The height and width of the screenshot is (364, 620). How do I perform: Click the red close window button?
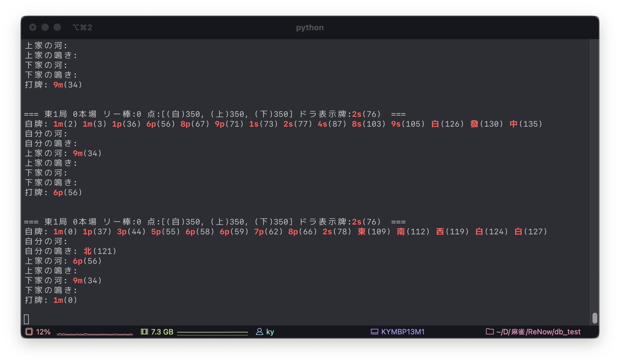33,27
